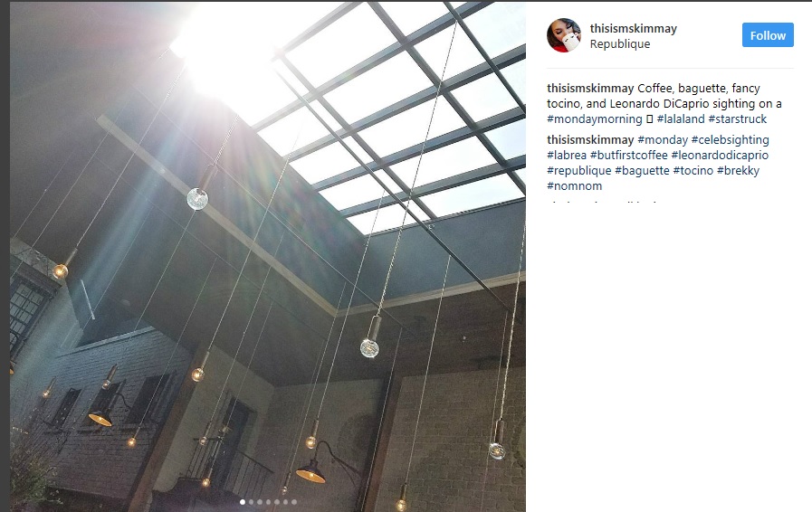Click the skylight photo in the post
The image size is (812, 512).
[x=268, y=256]
